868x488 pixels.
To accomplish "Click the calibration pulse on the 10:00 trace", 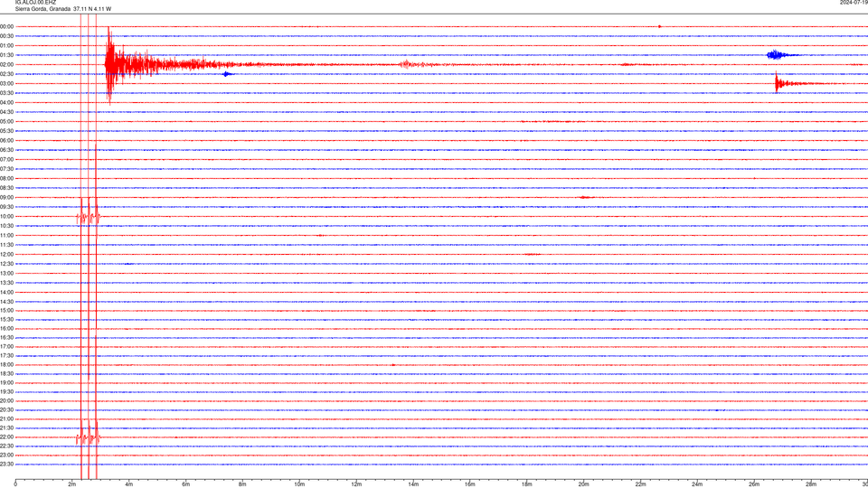I will (x=88, y=217).
